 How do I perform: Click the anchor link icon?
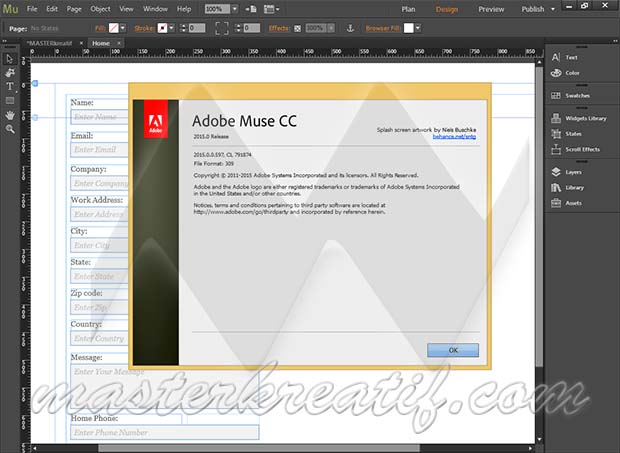(x=350, y=28)
